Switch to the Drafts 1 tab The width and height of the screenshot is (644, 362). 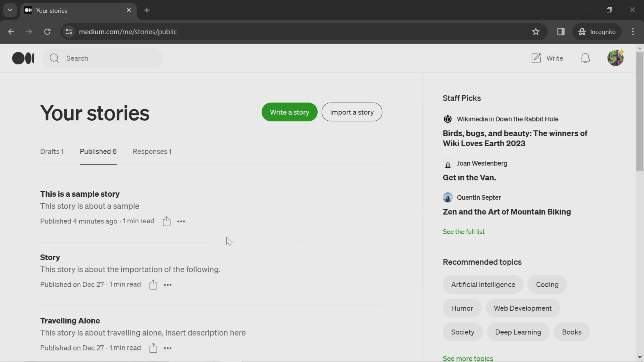pos(52,151)
